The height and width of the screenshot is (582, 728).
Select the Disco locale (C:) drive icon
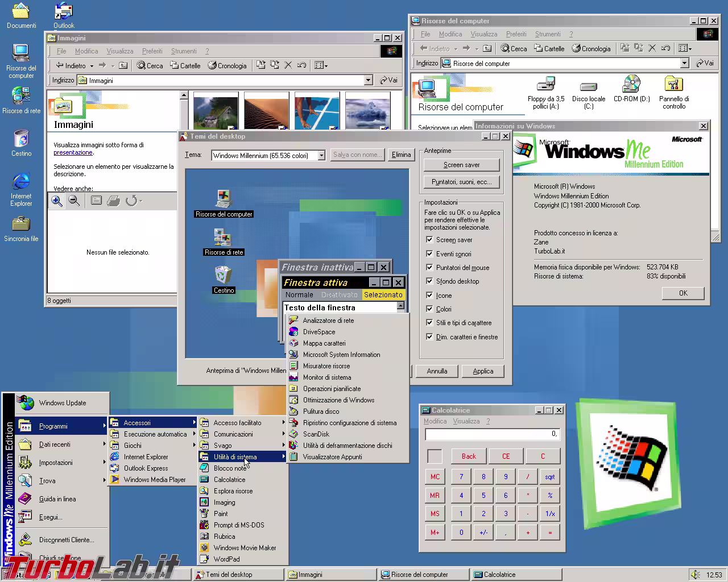tap(589, 95)
